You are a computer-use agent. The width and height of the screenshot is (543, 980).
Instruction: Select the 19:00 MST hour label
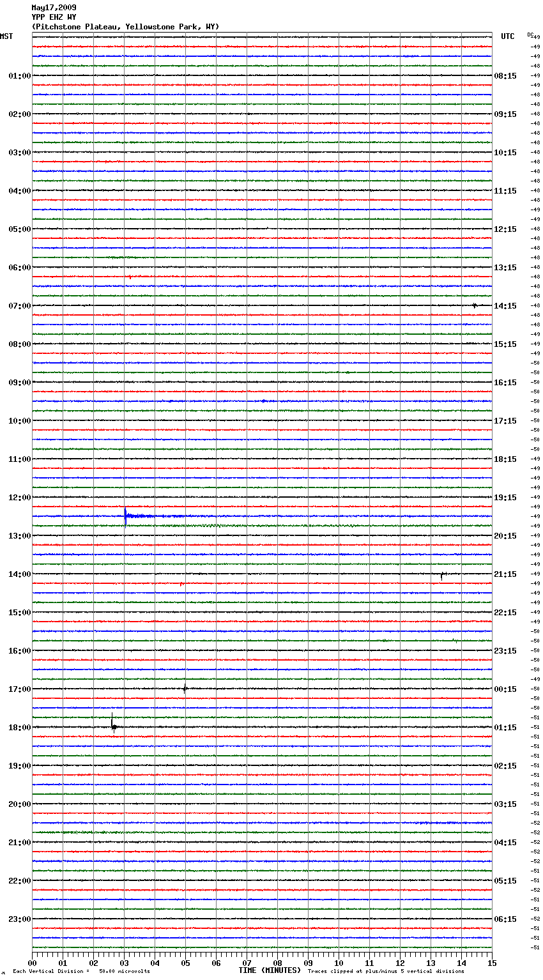(20, 766)
